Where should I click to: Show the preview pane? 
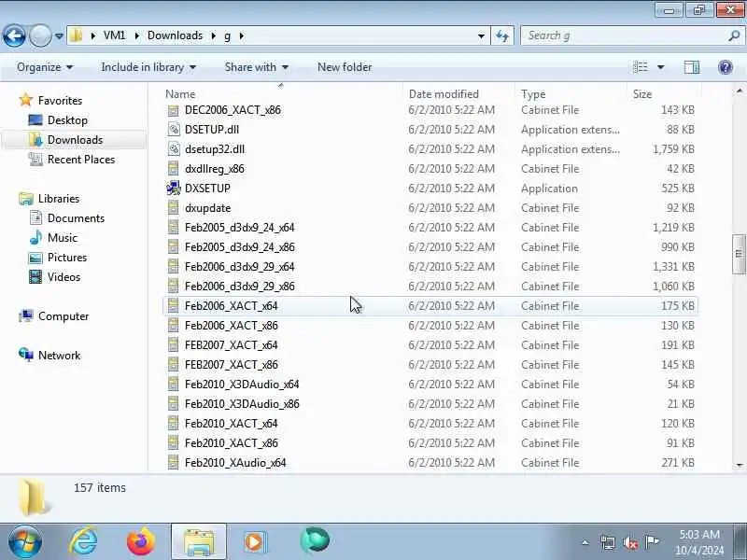tap(691, 67)
